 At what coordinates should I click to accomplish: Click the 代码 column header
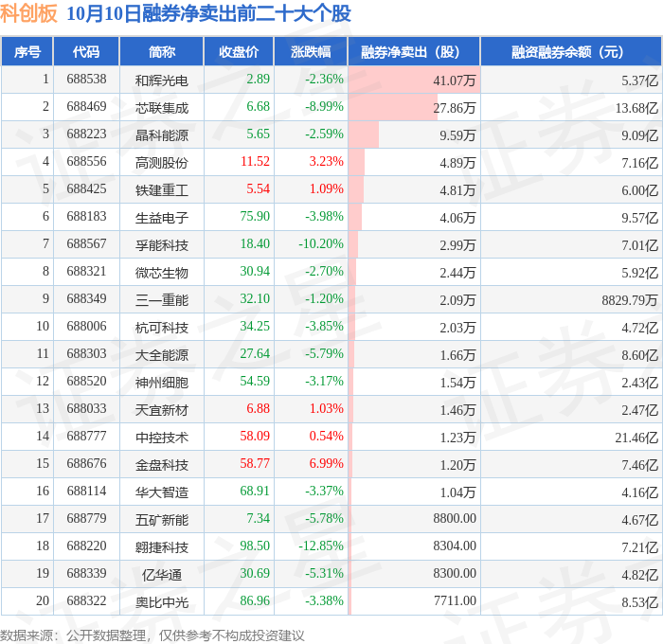pos(86,51)
